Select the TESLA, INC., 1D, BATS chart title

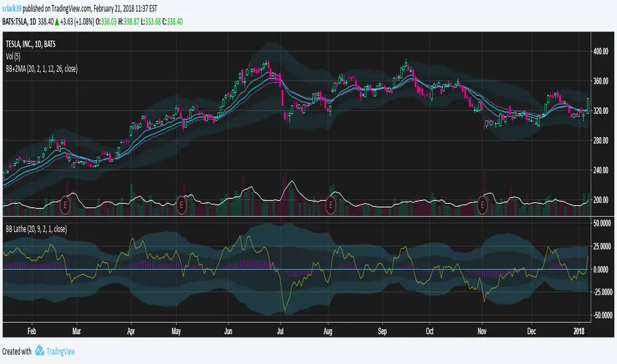(x=30, y=44)
